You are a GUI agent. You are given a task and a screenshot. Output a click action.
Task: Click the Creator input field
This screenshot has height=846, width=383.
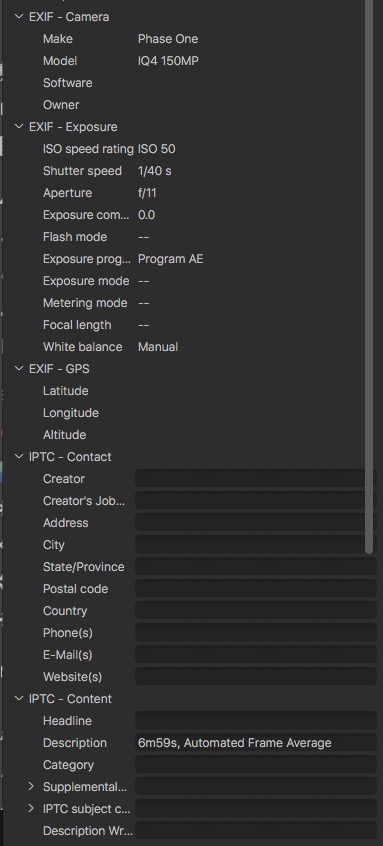point(256,479)
